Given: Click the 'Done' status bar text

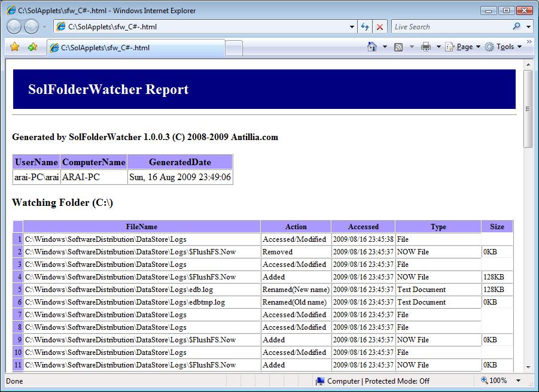Looking at the screenshot, I should click(x=14, y=381).
